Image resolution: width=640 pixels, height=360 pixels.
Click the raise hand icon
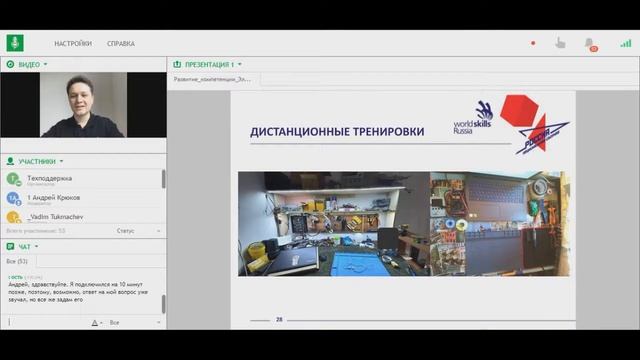pyautogui.click(x=560, y=43)
